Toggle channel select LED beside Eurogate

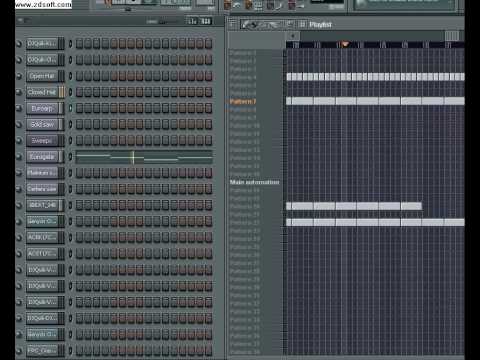click(70, 157)
